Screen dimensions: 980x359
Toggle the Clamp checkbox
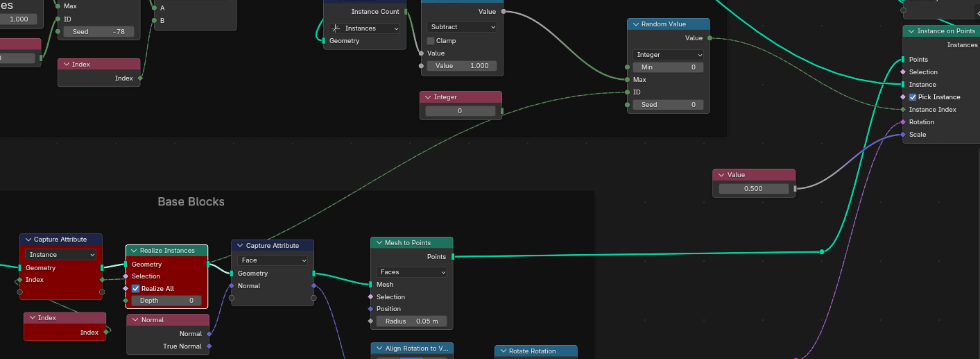pyautogui.click(x=431, y=41)
